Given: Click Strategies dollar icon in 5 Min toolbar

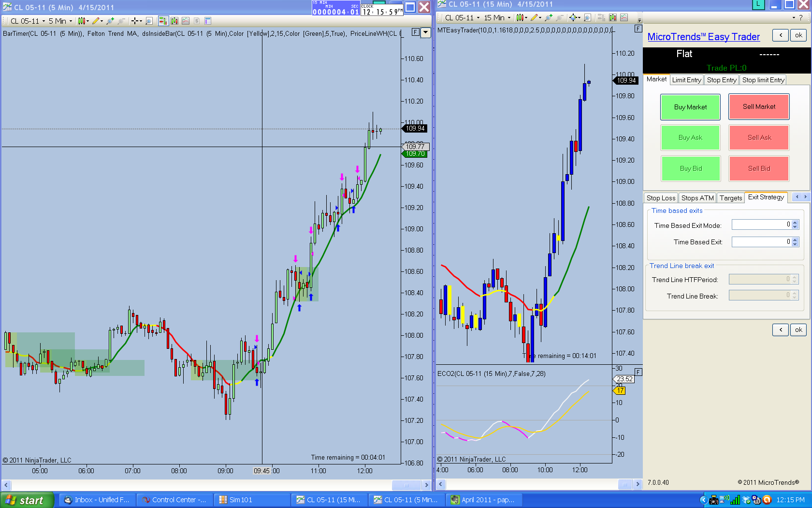Looking at the screenshot, I should pyautogui.click(x=197, y=21).
